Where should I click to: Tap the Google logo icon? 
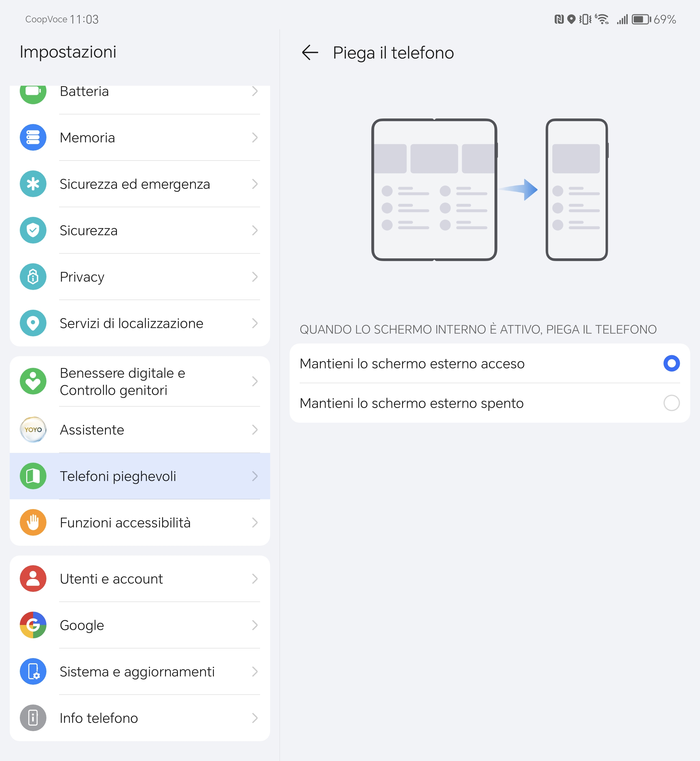33,625
